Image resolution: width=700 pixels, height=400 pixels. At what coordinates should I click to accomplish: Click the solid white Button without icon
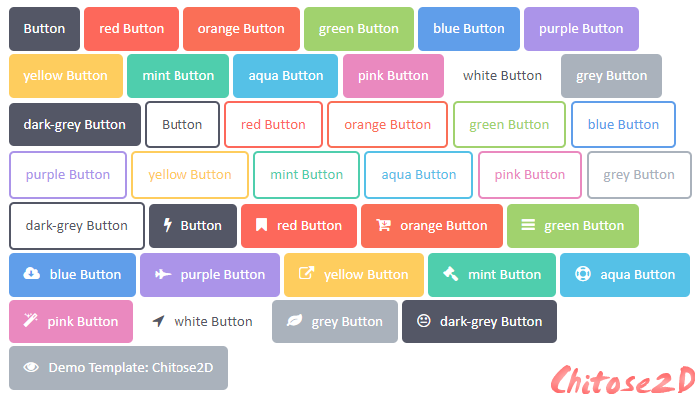click(502, 76)
